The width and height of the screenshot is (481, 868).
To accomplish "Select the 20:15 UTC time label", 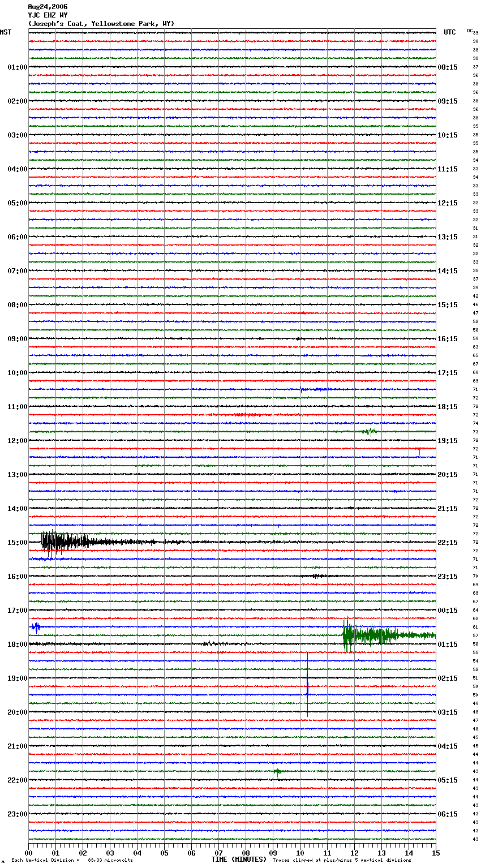I will 448,475.
